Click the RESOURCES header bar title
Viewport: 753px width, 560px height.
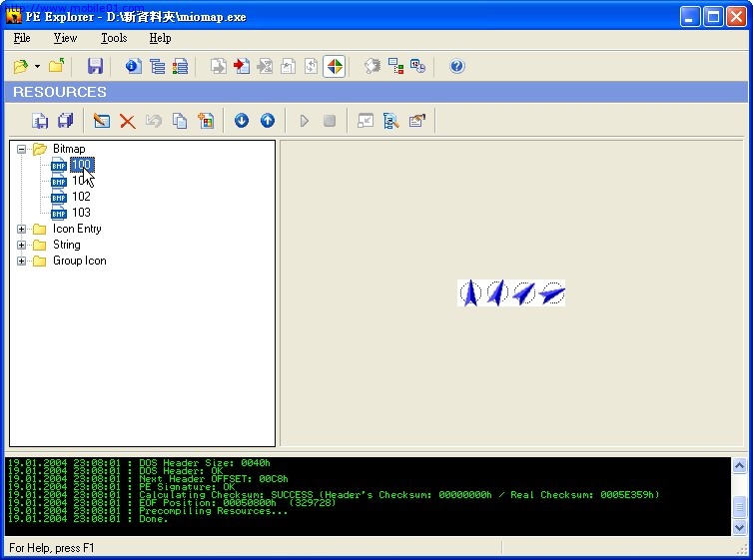pyautogui.click(x=60, y=92)
